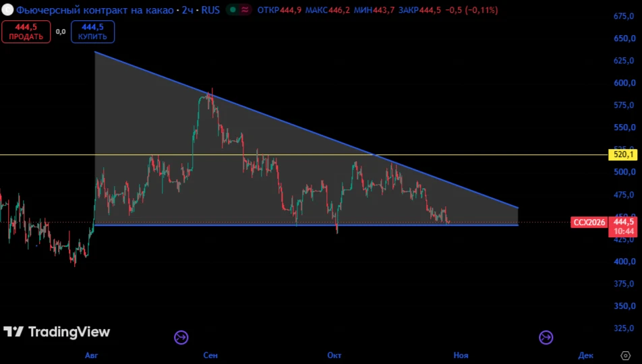Viewport: 642px width, 364px height.
Task: Click the 0,0 spread value
Action: click(x=61, y=32)
